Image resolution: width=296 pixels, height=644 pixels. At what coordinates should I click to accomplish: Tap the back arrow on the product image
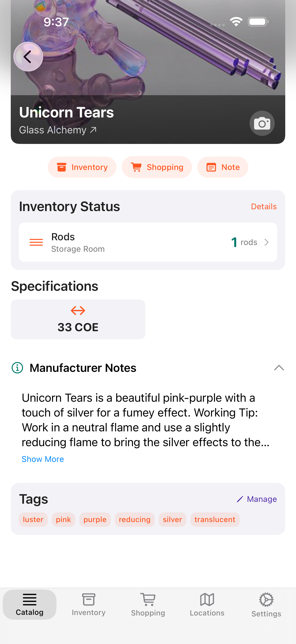click(28, 56)
